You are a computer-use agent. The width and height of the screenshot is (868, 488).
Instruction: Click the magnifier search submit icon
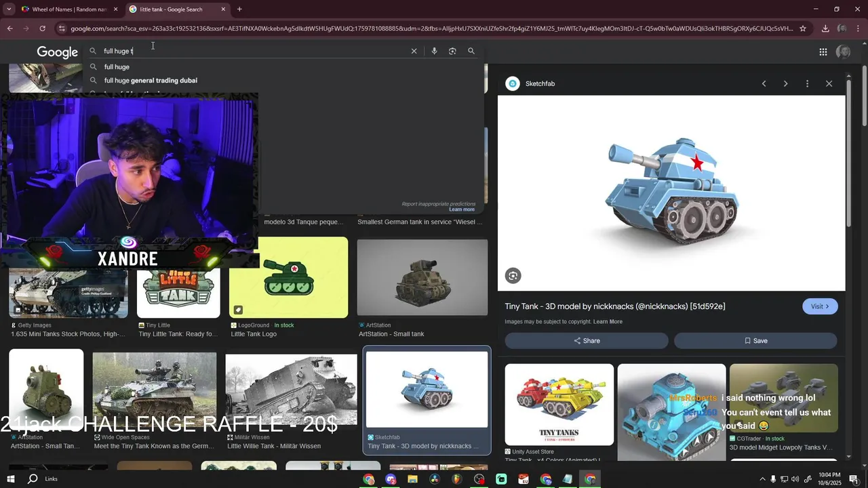[471, 51]
